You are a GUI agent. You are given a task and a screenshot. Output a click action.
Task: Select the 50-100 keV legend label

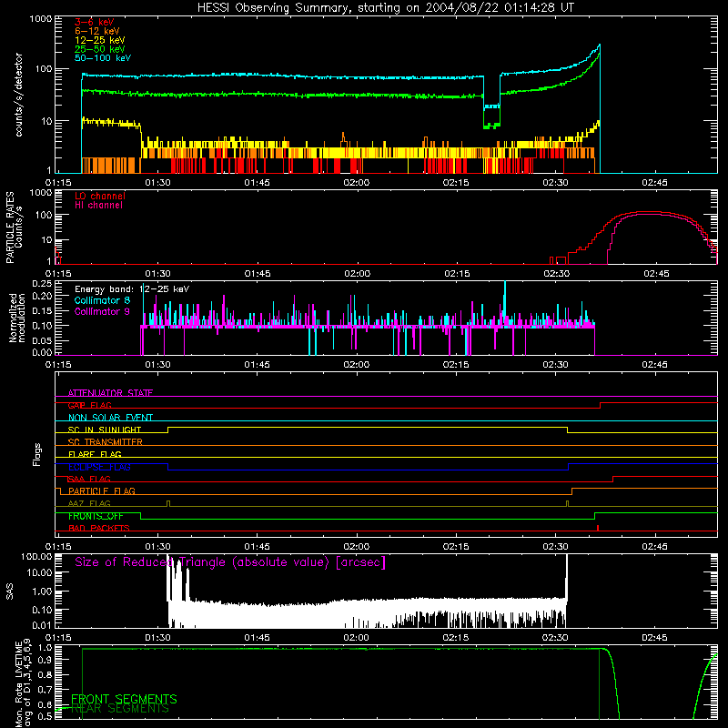tap(103, 58)
